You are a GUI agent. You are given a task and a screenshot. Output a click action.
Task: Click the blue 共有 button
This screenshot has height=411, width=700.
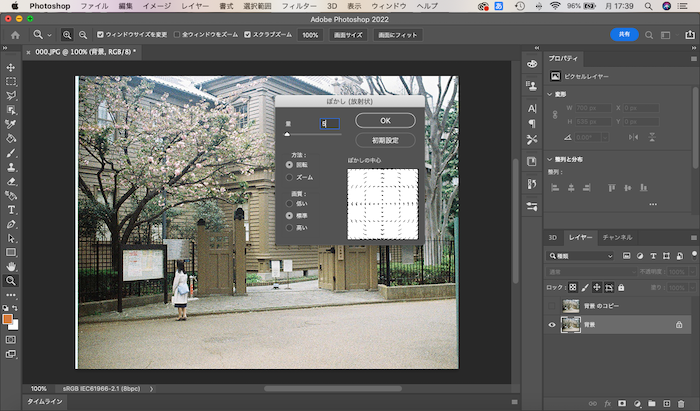[x=624, y=34]
